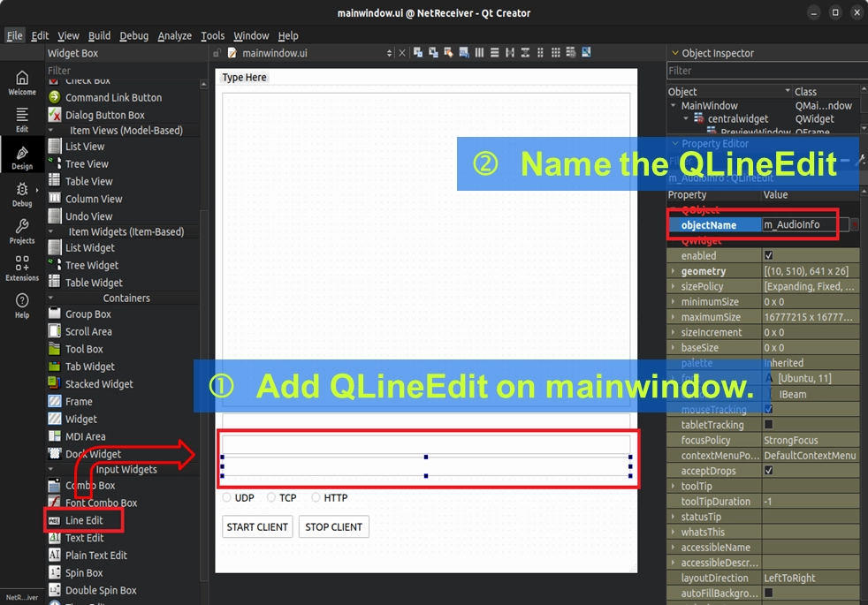Collapse the Item Views (Model-Based) group
Image resolution: width=868 pixels, height=605 pixels.
(51, 131)
